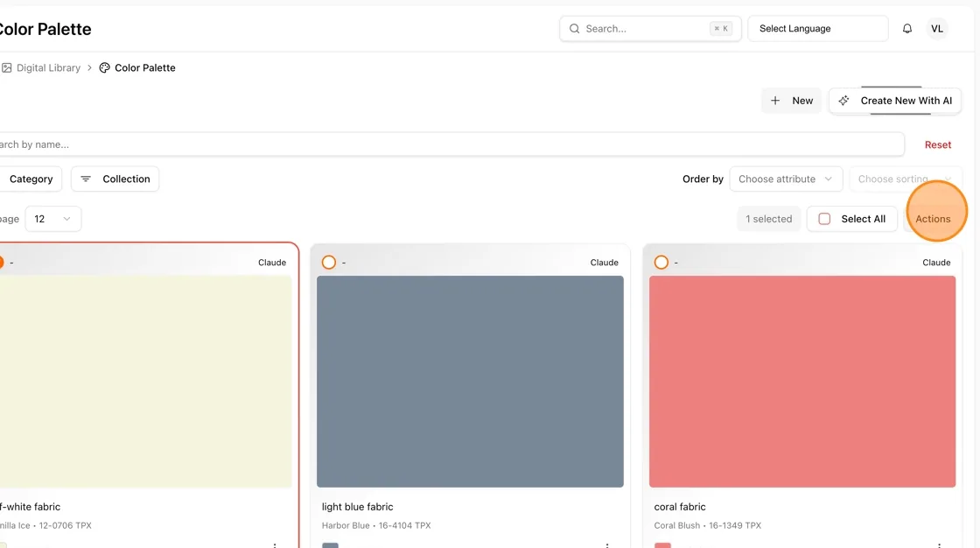Click the coral color swatch image
The height and width of the screenshot is (548, 980).
[x=801, y=382]
